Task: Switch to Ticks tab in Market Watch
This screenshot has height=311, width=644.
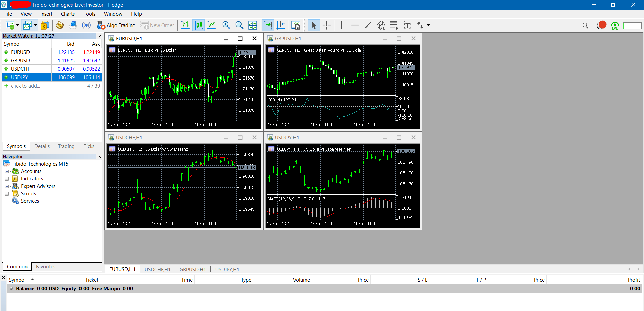Action: (89, 146)
